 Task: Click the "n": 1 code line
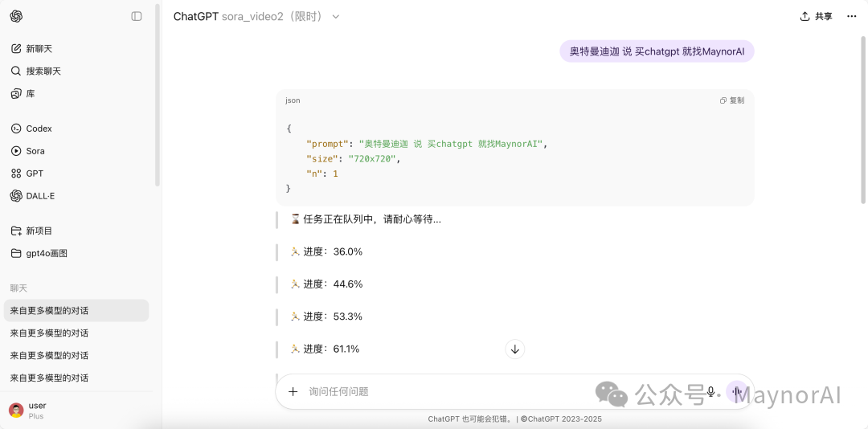coord(322,174)
